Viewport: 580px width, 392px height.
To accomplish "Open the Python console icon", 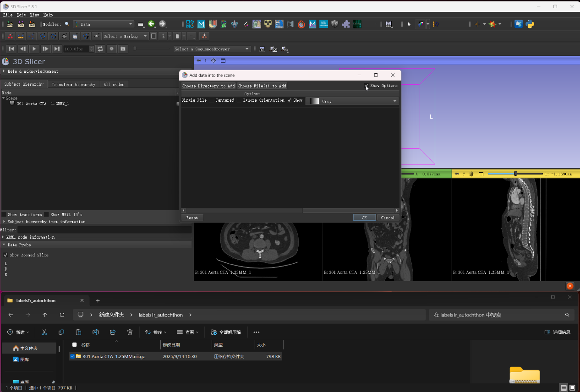I will (530, 24).
